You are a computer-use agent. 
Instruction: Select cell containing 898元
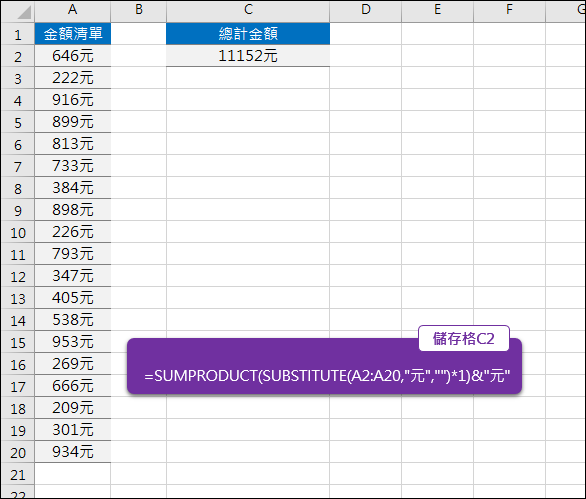(x=73, y=210)
